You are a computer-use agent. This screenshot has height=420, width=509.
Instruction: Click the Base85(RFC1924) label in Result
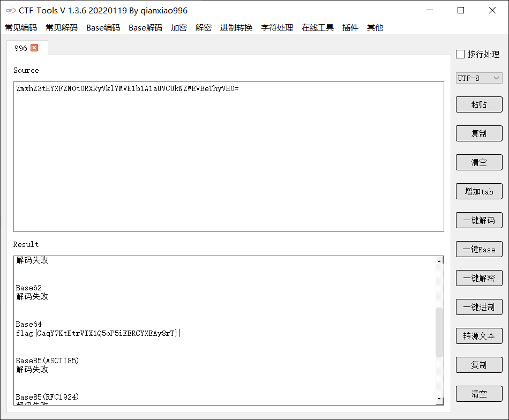47,397
